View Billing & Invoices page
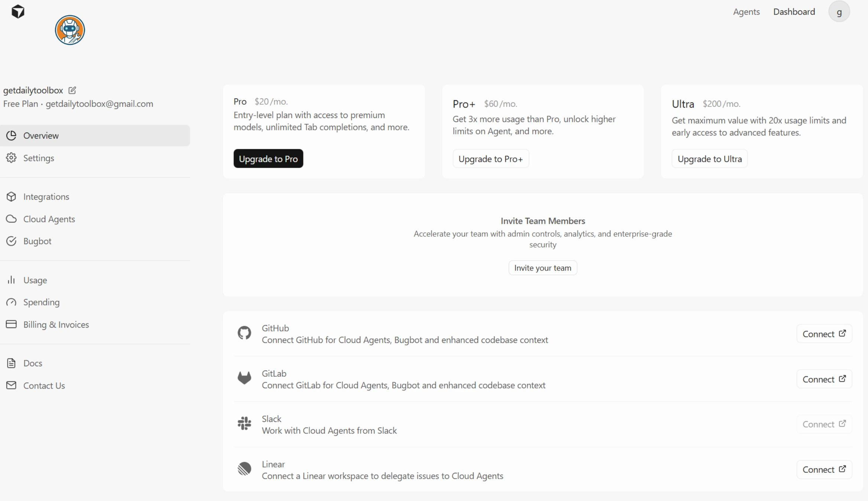Image resolution: width=868 pixels, height=501 pixels. pyautogui.click(x=56, y=325)
